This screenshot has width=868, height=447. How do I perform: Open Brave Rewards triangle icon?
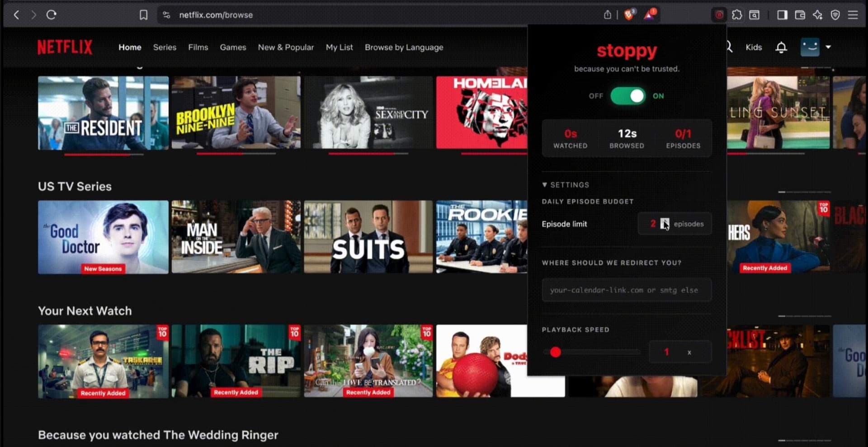(x=650, y=15)
